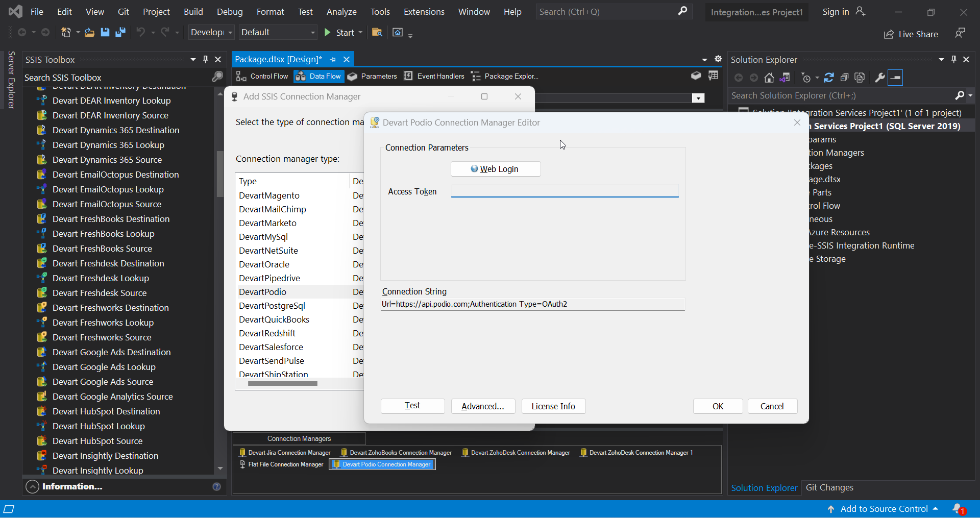Open Properties using the wrench icon
This screenshot has height=518, width=980.
pyautogui.click(x=879, y=77)
